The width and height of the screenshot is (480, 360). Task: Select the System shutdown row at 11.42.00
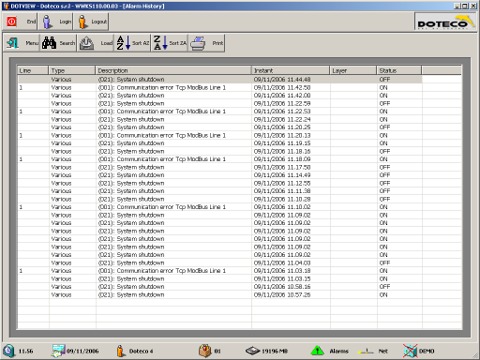220,95
